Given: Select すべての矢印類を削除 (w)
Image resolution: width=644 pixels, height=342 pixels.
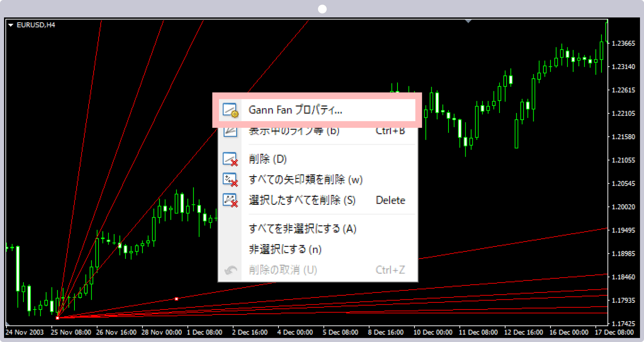Looking at the screenshot, I should (305, 180).
